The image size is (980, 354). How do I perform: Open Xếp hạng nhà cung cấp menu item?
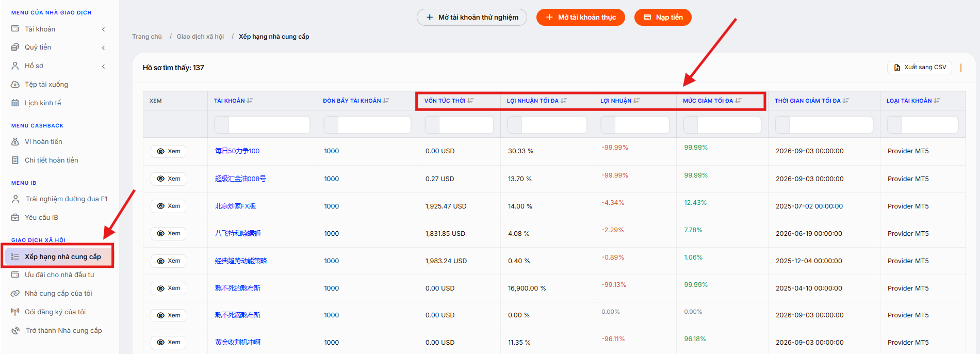pos(58,256)
